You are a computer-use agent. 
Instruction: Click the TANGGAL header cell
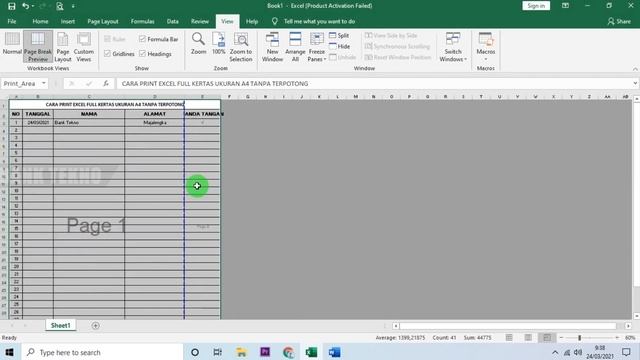[x=38, y=114]
